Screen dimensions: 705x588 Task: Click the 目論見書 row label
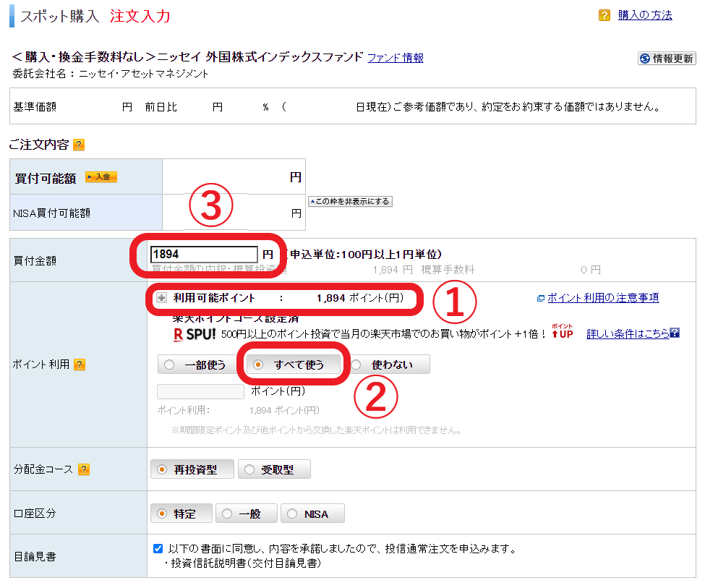tap(35, 557)
